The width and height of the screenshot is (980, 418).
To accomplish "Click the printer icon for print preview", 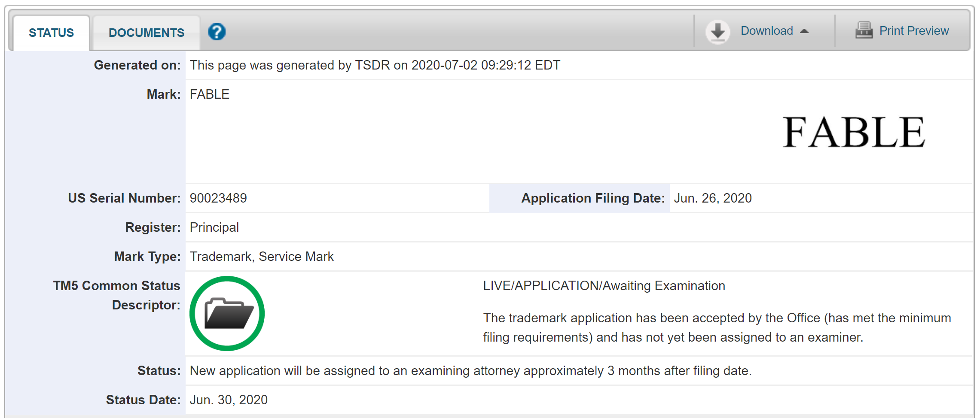I will [x=864, y=30].
